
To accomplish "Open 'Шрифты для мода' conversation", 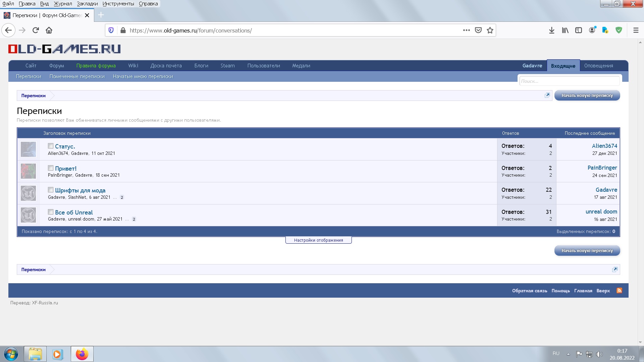I will click(x=80, y=190).
